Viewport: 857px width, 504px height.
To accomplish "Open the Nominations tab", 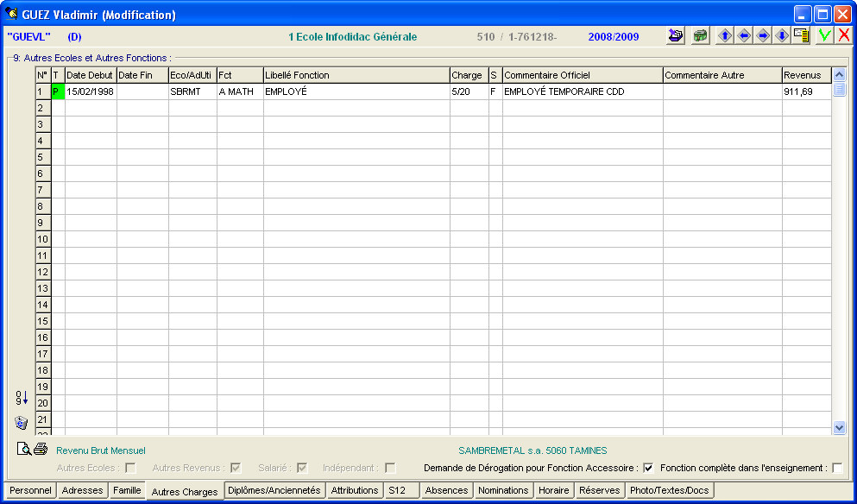I will coord(503,490).
